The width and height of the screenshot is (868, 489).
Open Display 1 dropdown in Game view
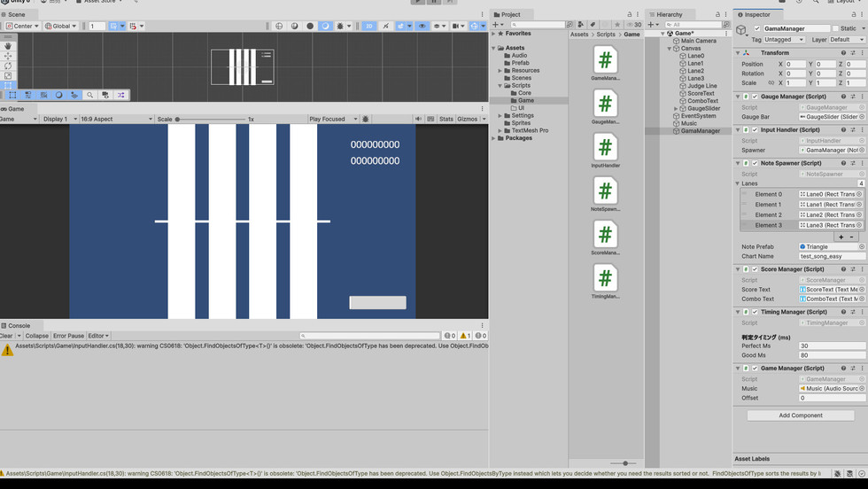coord(60,119)
